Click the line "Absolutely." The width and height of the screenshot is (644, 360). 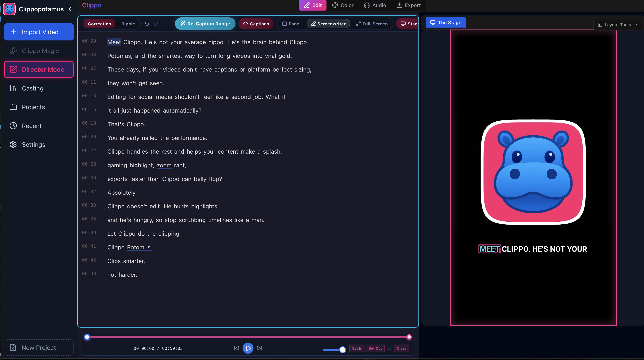[122, 193]
